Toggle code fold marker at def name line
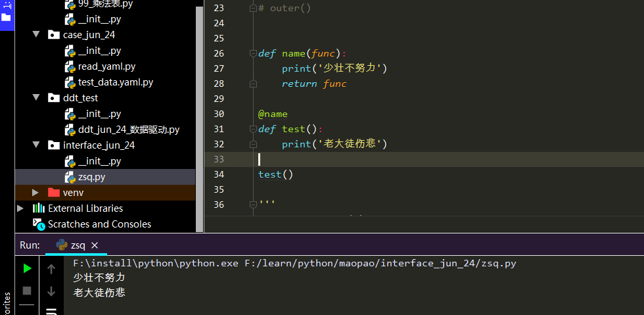This screenshot has height=315, width=644. click(x=252, y=54)
